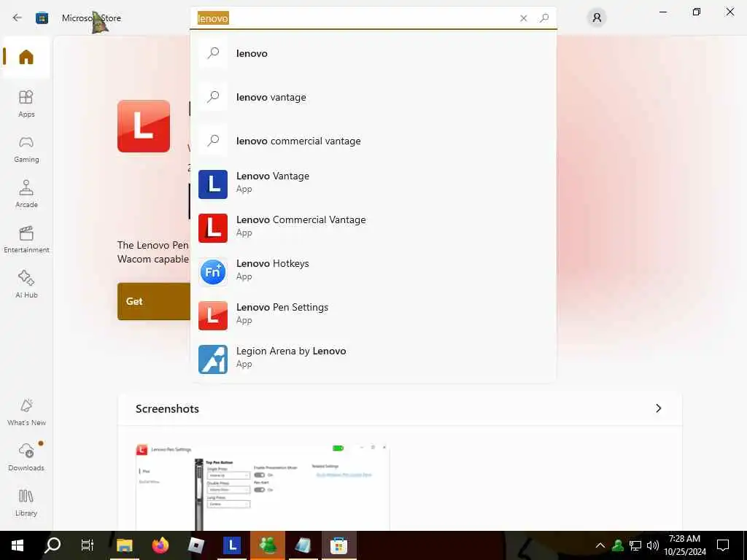Open the Lenovo Pen Settings screenshot thumbnail
The width and height of the screenshot is (747, 560).
point(263,487)
